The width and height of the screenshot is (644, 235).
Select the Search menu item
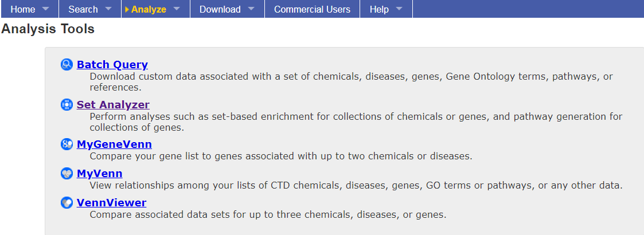[x=83, y=9]
